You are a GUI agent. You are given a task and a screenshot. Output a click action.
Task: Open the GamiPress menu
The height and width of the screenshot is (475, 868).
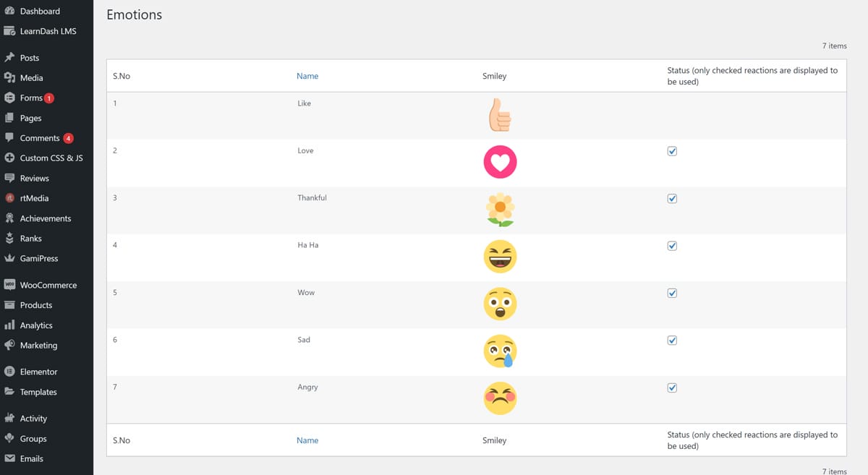tap(39, 258)
